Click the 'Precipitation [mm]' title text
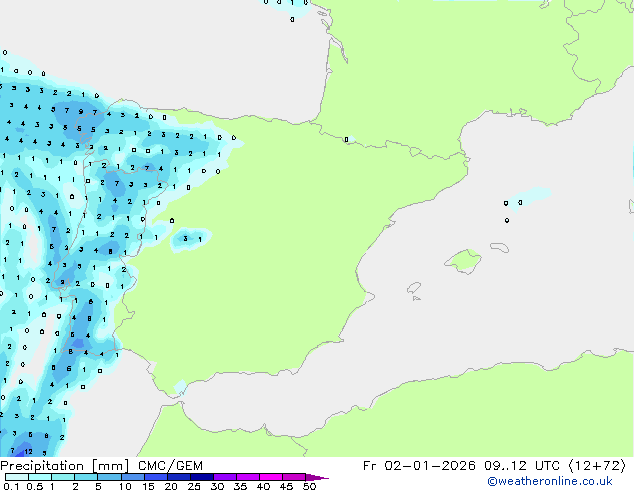Screen dimensions: 634x490 click(x=65, y=466)
